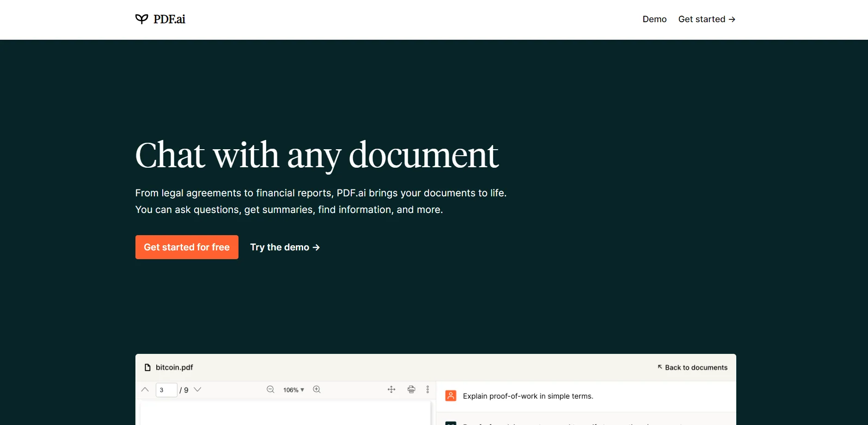The image size is (868, 425).
Task: Go to previous page with the up chevron
Action: click(x=144, y=389)
